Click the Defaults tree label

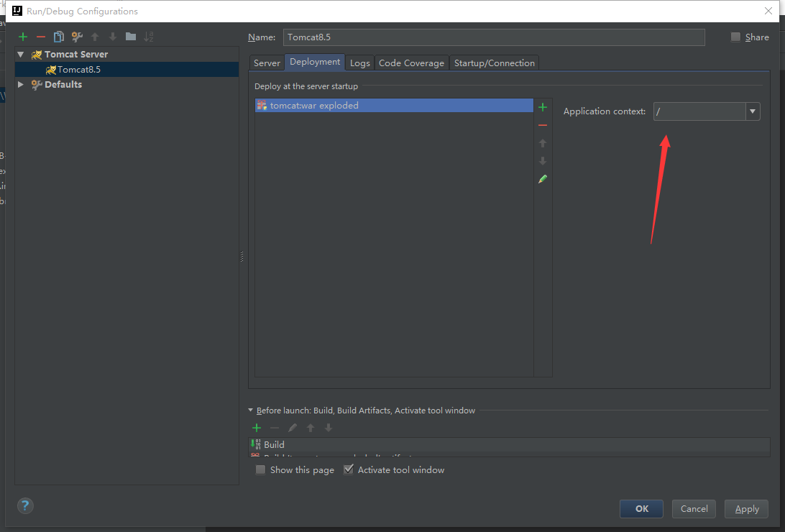point(63,85)
